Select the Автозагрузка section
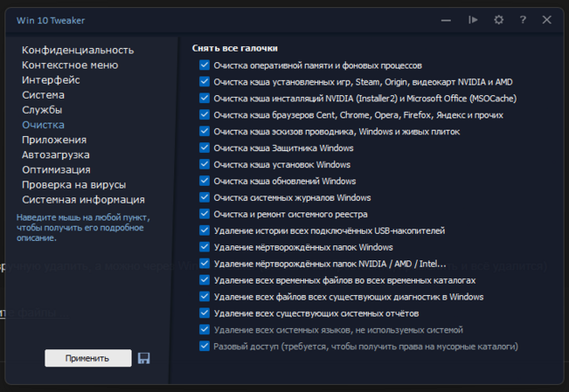 click(56, 155)
